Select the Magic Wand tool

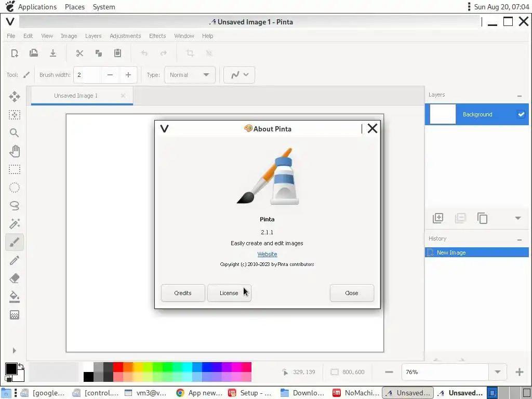pyautogui.click(x=15, y=224)
